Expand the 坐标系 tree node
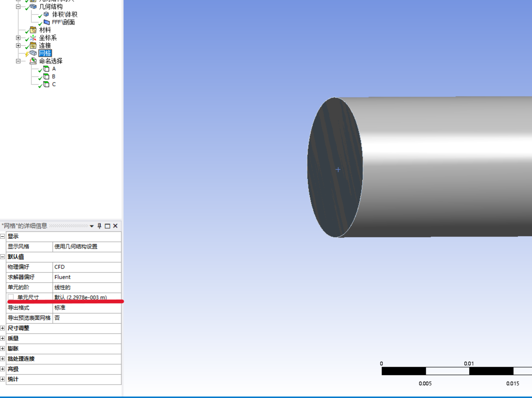The height and width of the screenshot is (398, 532). pyautogui.click(x=18, y=38)
